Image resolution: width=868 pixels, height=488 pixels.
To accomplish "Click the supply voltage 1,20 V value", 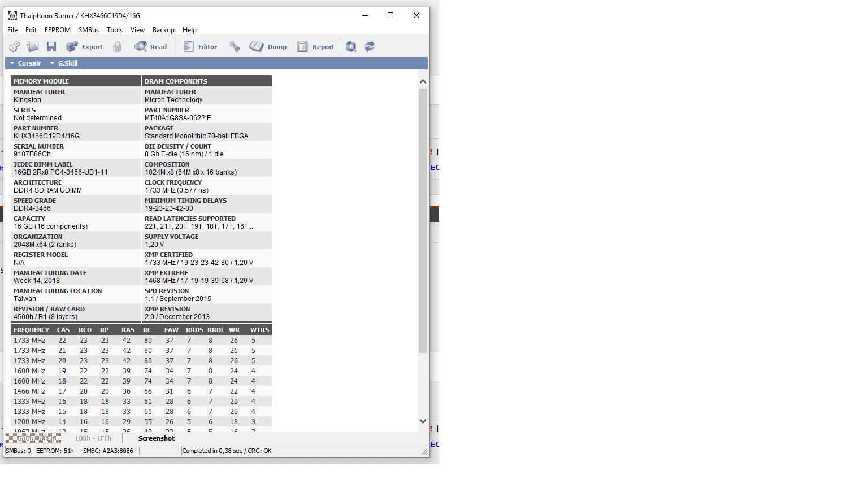I will pyautogui.click(x=154, y=245).
